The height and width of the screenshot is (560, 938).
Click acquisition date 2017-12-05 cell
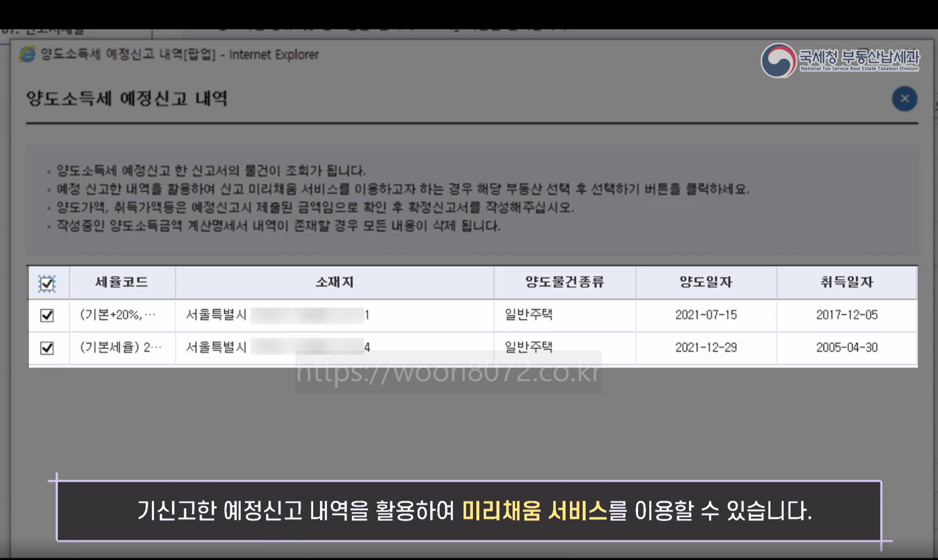pyautogui.click(x=847, y=315)
